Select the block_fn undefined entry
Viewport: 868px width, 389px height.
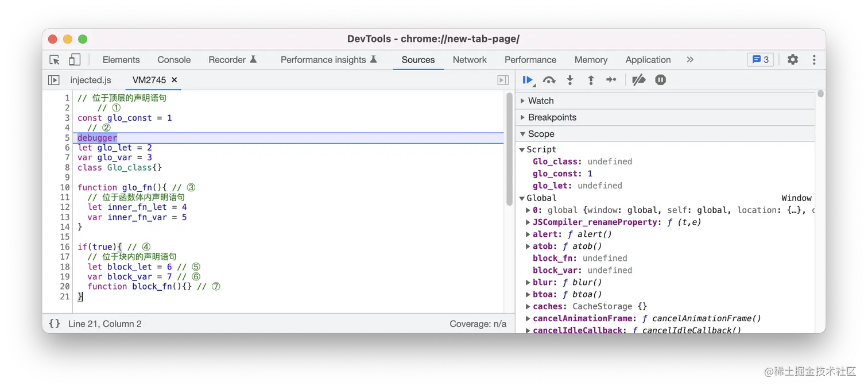click(580, 259)
